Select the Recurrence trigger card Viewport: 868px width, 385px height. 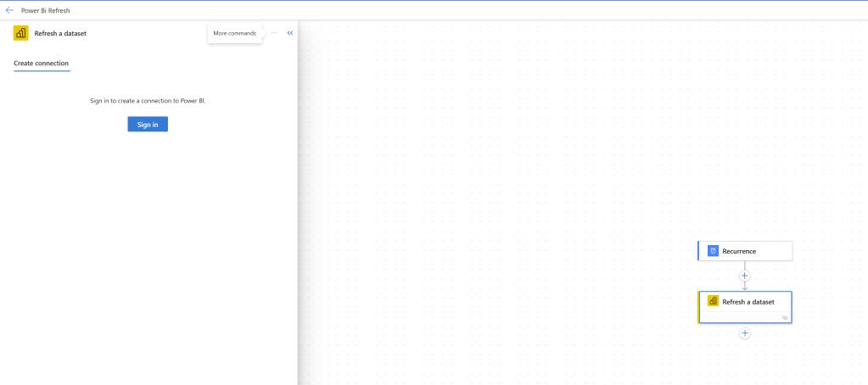coord(745,251)
